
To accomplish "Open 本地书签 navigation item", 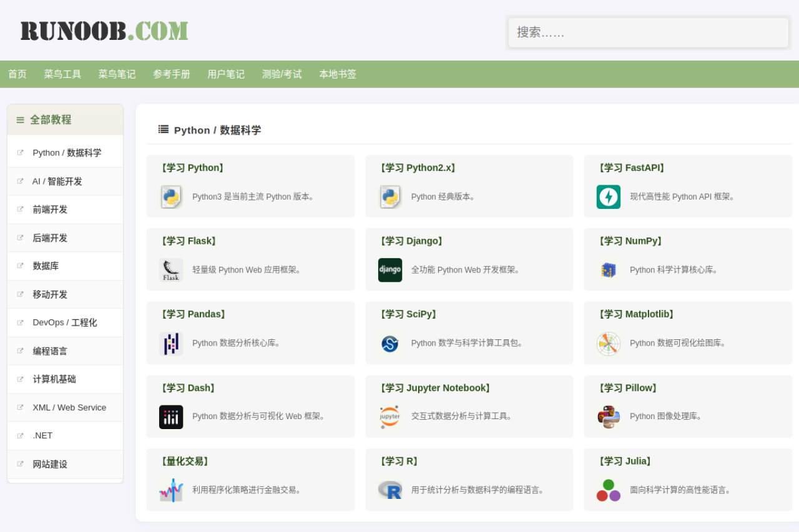I will pyautogui.click(x=338, y=74).
